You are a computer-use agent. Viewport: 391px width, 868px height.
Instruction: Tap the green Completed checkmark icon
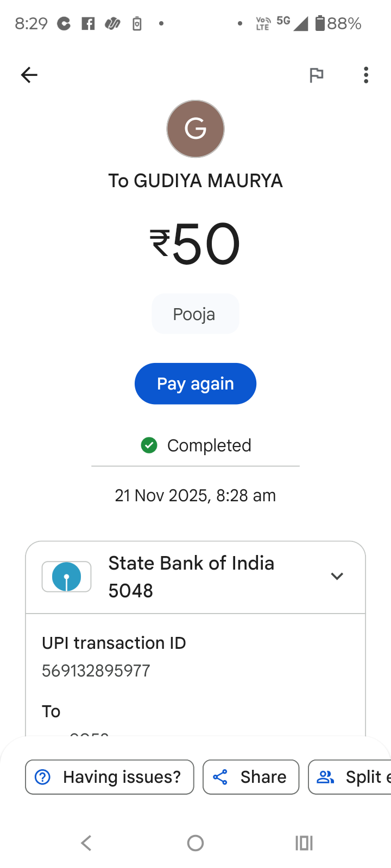[x=149, y=445]
